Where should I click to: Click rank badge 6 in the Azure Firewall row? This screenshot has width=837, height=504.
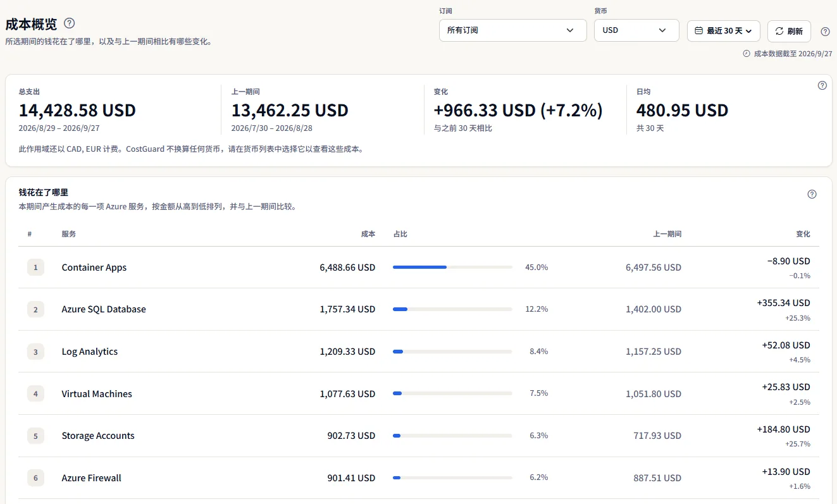[35, 478]
